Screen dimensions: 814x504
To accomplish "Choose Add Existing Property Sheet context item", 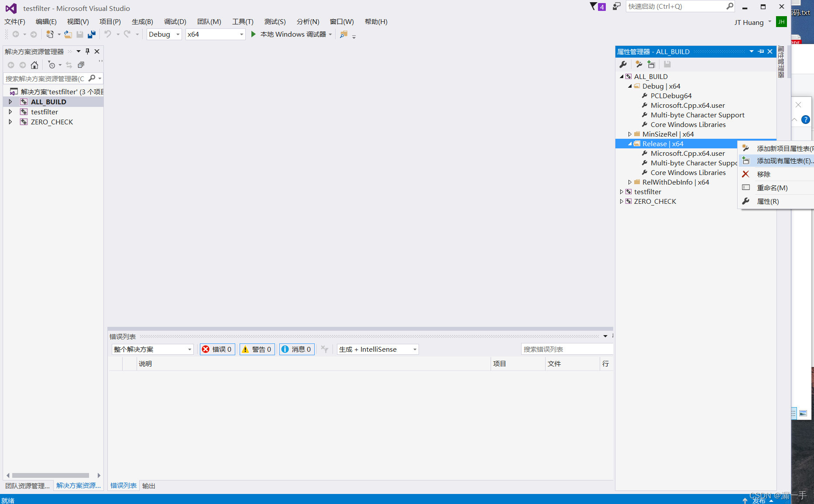I will [x=776, y=161].
